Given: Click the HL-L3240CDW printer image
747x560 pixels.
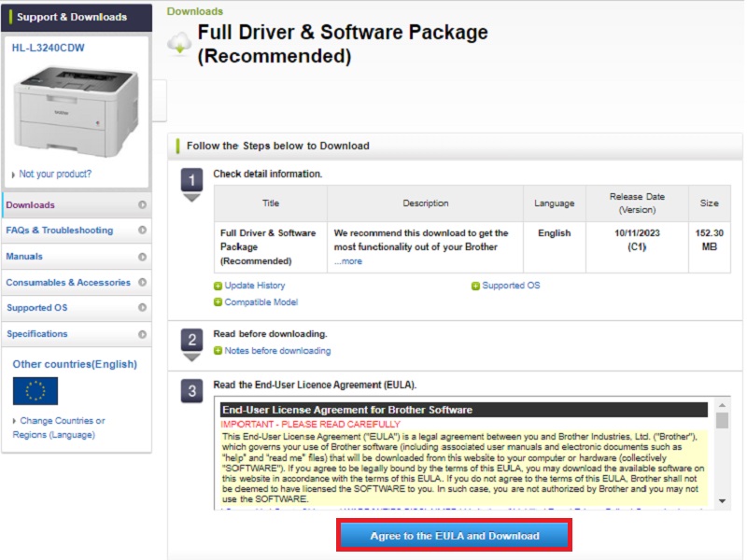Looking at the screenshot, I should coord(73,109).
